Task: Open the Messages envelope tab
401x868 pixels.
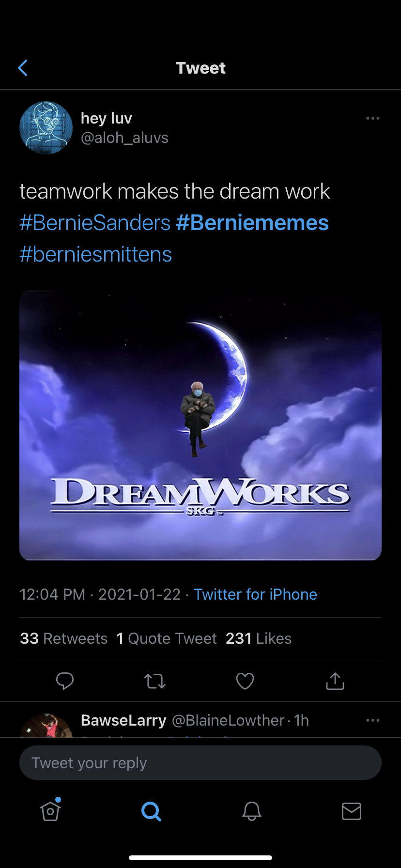Action: click(352, 811)
